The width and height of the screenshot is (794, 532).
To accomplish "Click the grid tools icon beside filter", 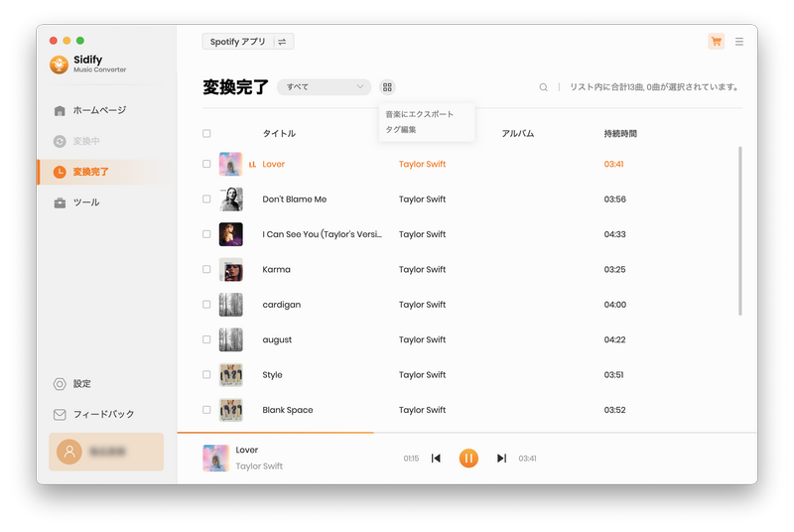I will click(387, 87).
